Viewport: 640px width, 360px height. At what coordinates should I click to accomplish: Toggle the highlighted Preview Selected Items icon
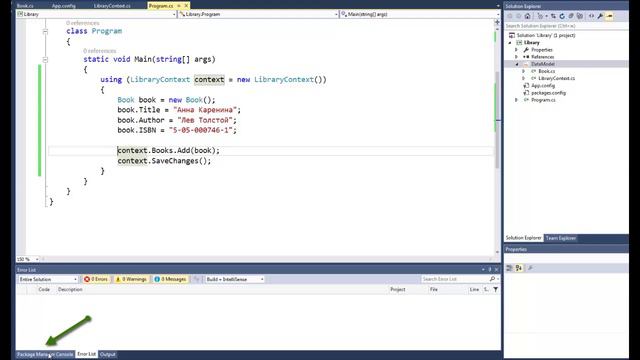pos(609,16)
